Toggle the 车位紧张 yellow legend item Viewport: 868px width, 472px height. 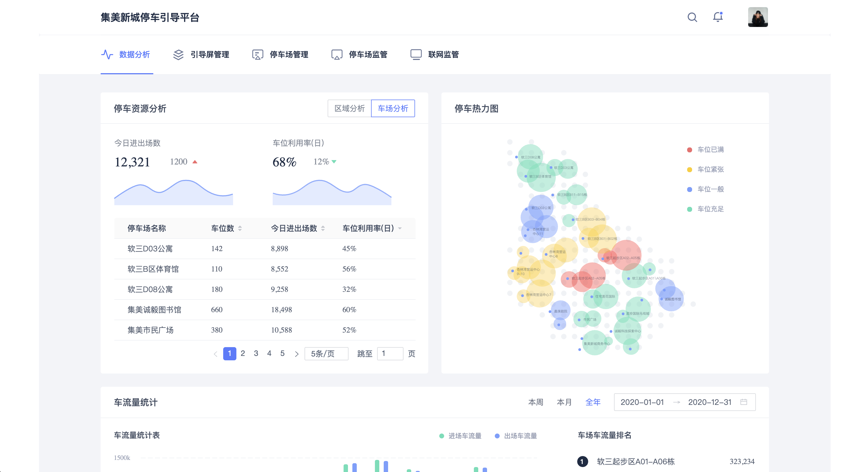[x=706, y=169]
